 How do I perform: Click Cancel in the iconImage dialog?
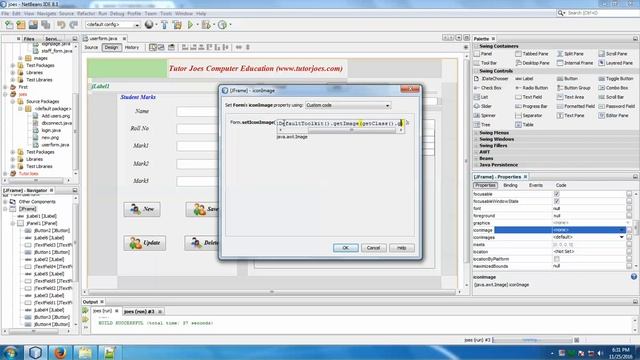tap(373, 248)
